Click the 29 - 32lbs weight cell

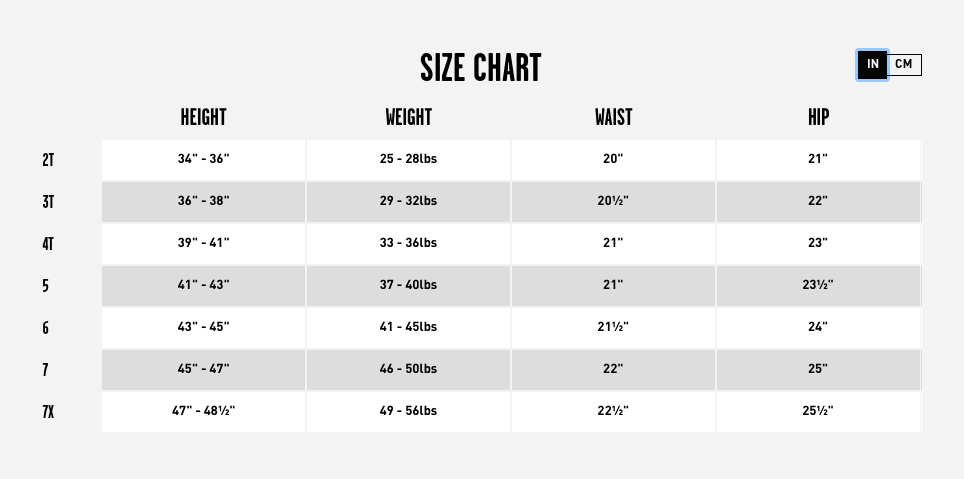tap(408, 202)
